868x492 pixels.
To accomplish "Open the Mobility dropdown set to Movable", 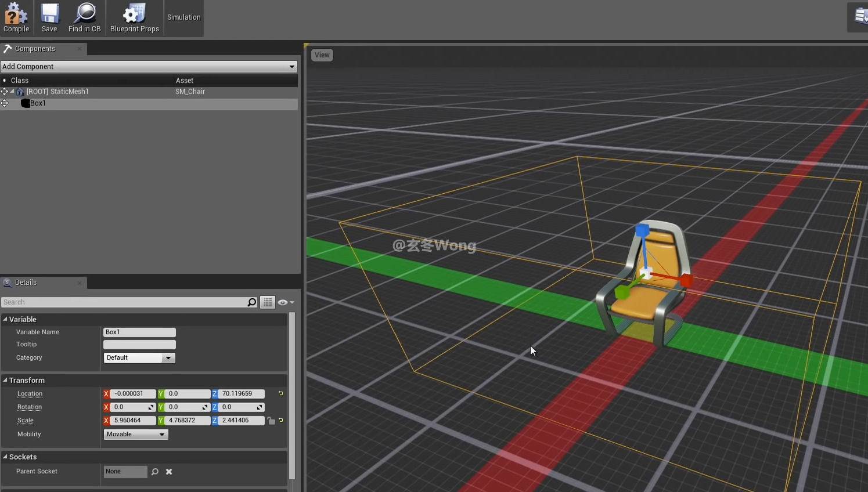I will pos(136,435).
